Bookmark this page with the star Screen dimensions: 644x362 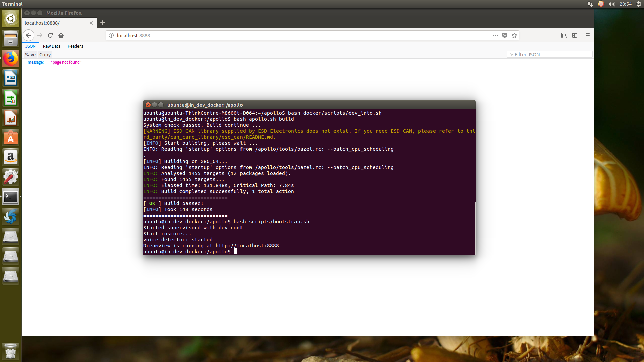(514, 35)
